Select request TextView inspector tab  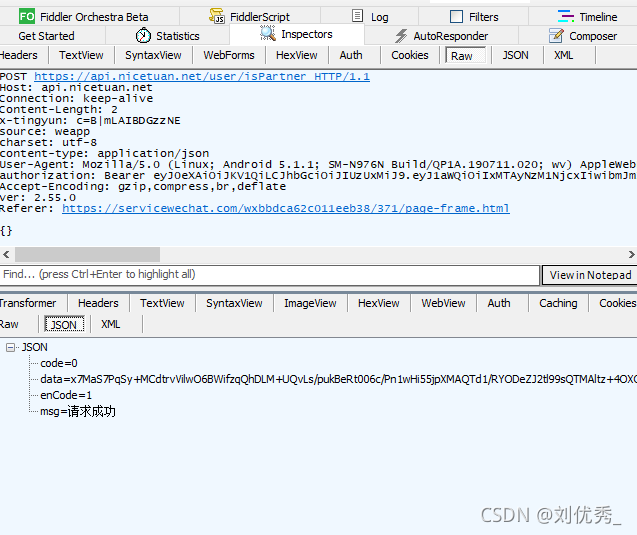pyautogui.click(x=81, y=55)
